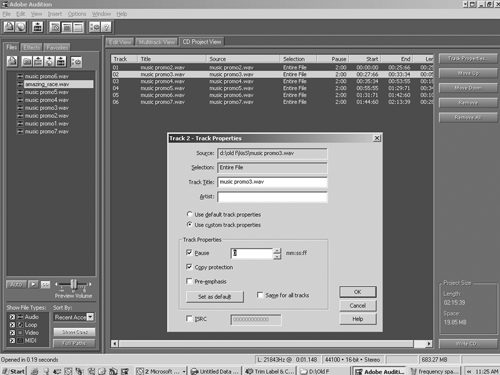Click the waveform icon of music promo6.wav

click(x=20, y=76)
